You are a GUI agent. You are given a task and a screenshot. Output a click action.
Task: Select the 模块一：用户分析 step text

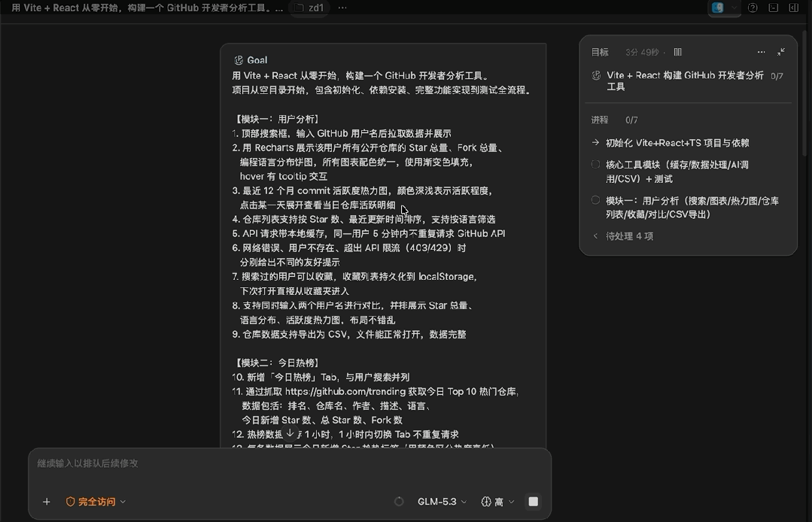click(692, 208)
